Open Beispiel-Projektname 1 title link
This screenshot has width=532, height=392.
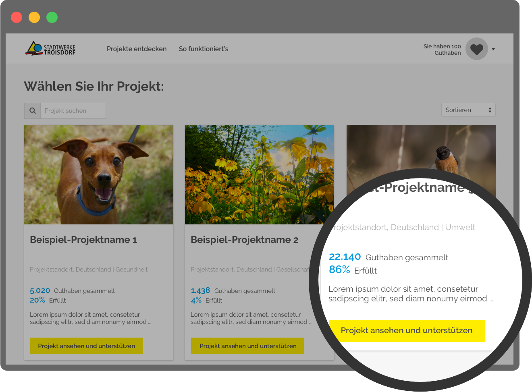click(83, 240)
